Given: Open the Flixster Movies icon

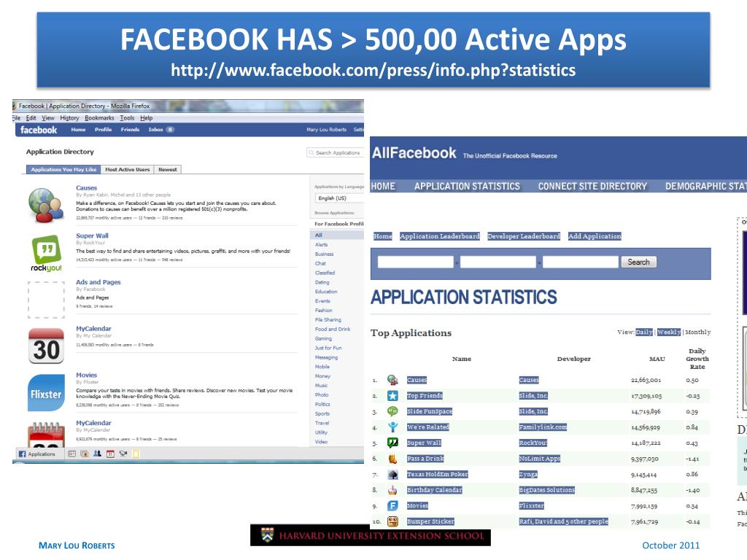Looking at the screenshot, I should [x=46, y=393].
